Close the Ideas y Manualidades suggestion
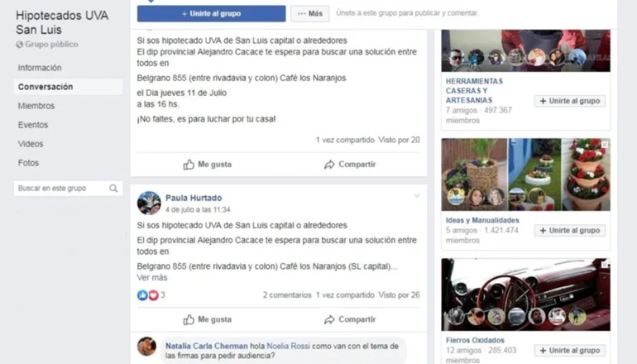The height and width of the screenshot is (364, 637). tap(605, 145)
